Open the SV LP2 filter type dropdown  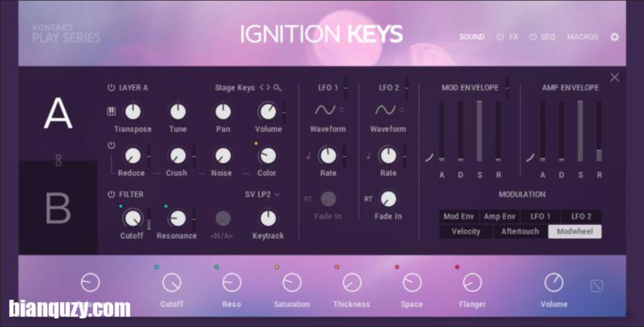(x=262, y=194)
